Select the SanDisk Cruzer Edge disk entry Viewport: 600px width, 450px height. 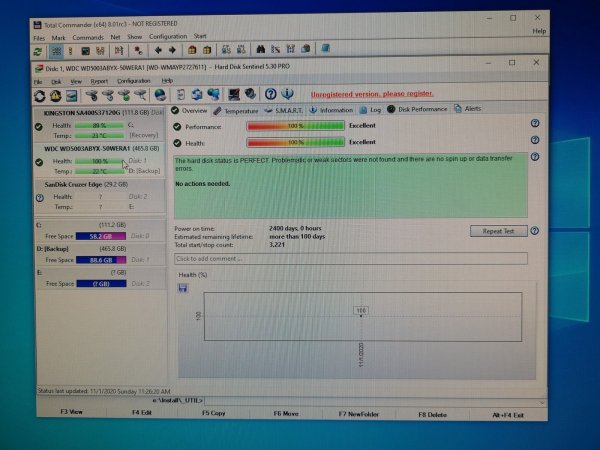pos(100,195)
